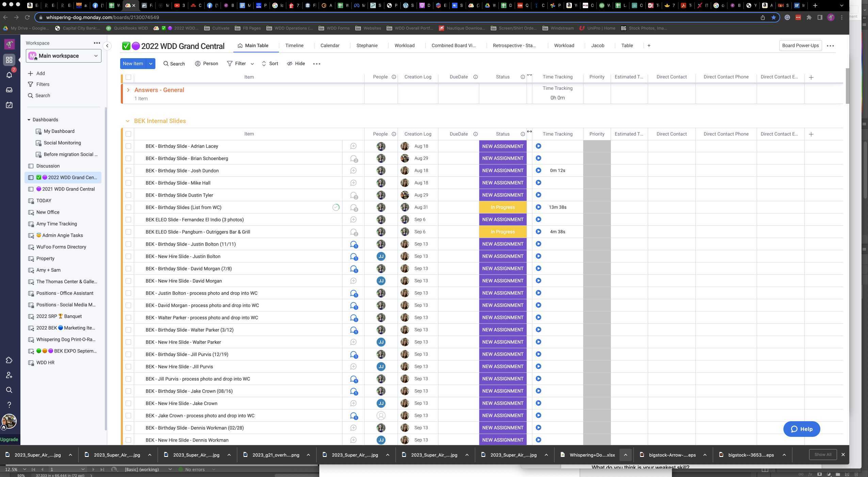Viewport: 868px width, 477px height.
Task: Click In Progress status for Birthday Slides list
Action: [502, 208]
